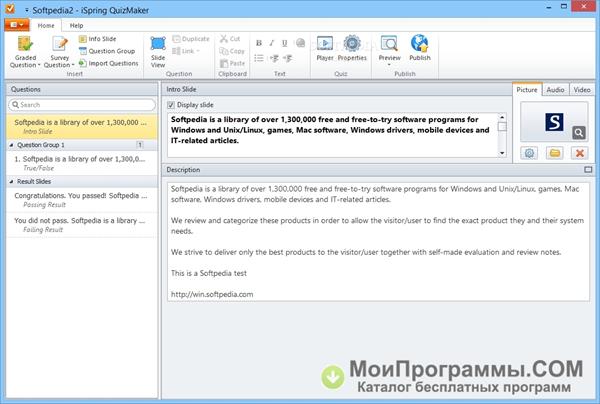Preview the quiz
600x404 pixels.
390,47
